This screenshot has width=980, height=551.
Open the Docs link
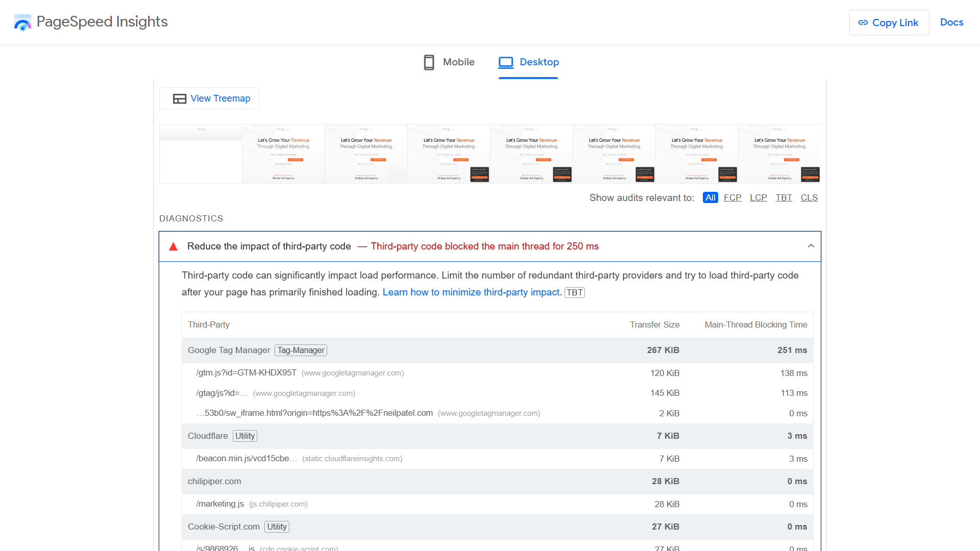pyautogui.click(x=952, y=22)
